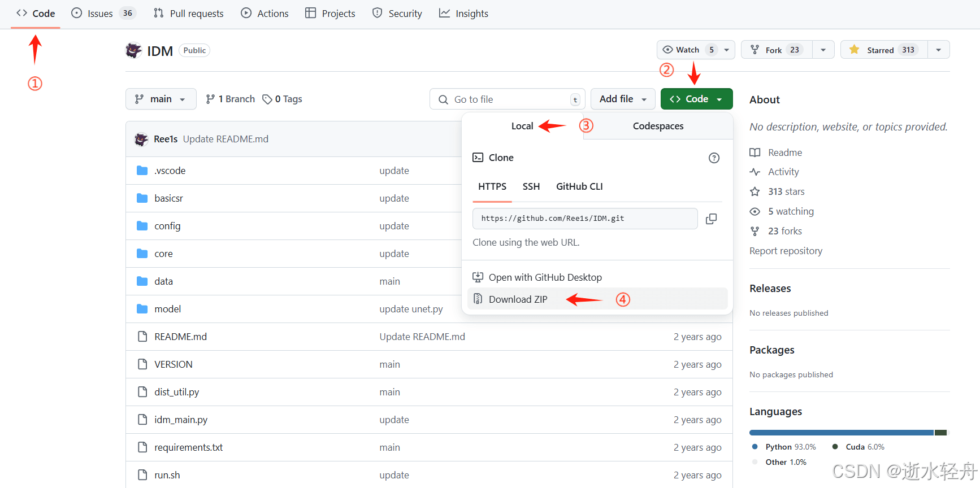
Task: Click the Fork button
Action: pos(777,50)
